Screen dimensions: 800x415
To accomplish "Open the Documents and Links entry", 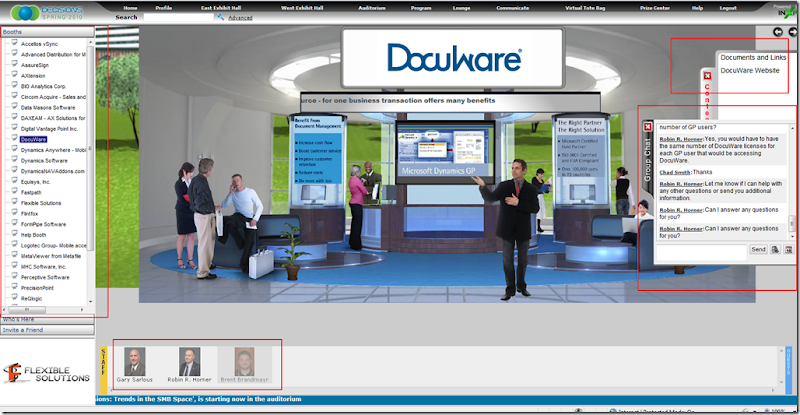I will coord(753,58).
